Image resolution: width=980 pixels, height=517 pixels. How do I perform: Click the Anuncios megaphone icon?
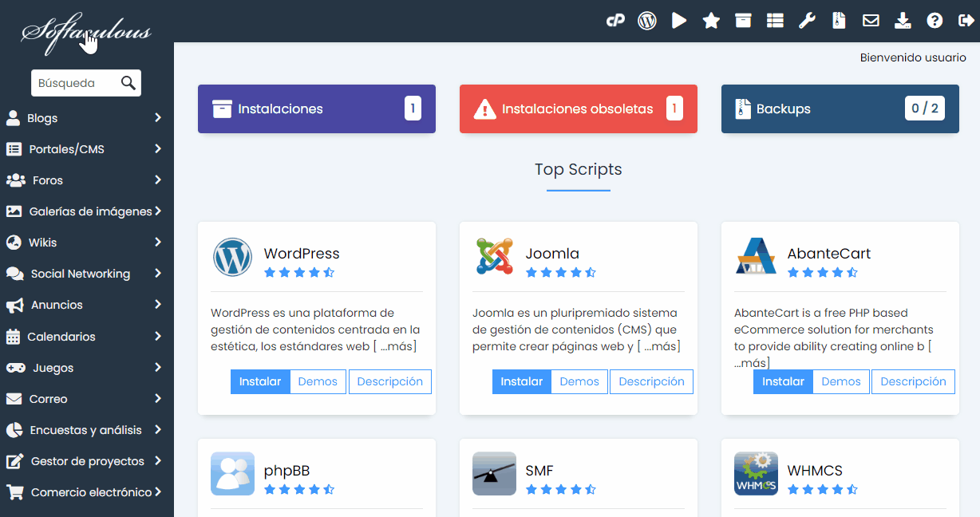(x=14, y=305)
